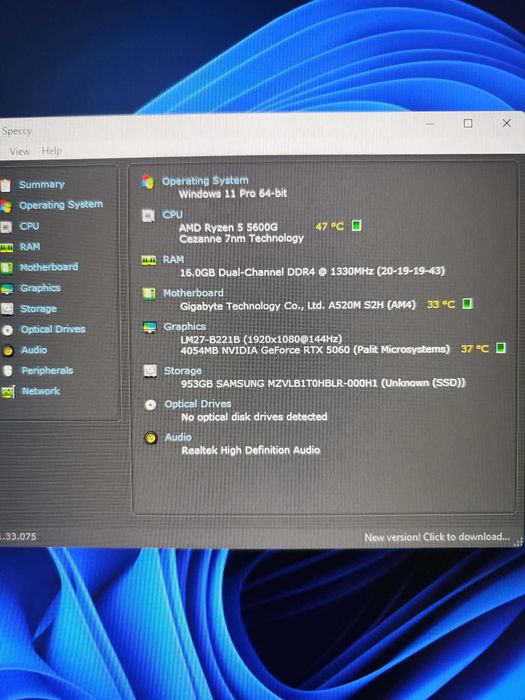Click 'Realtek High Definition Audio' text
This screenshot has height=700, width=525.
(x=250, y=450)
